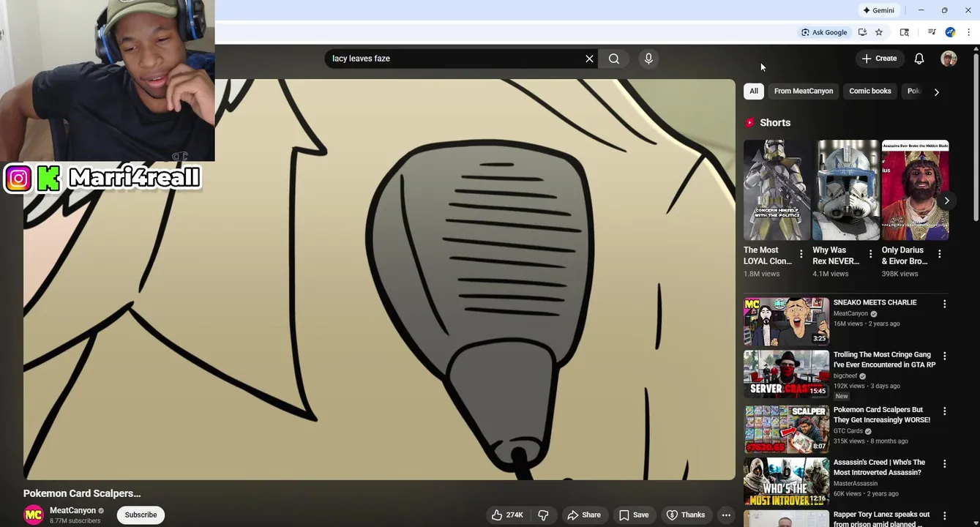The width and height of the screenshot is (980, 527).
Task: Click Ask Google lens button
Action: tap(824, 32)
